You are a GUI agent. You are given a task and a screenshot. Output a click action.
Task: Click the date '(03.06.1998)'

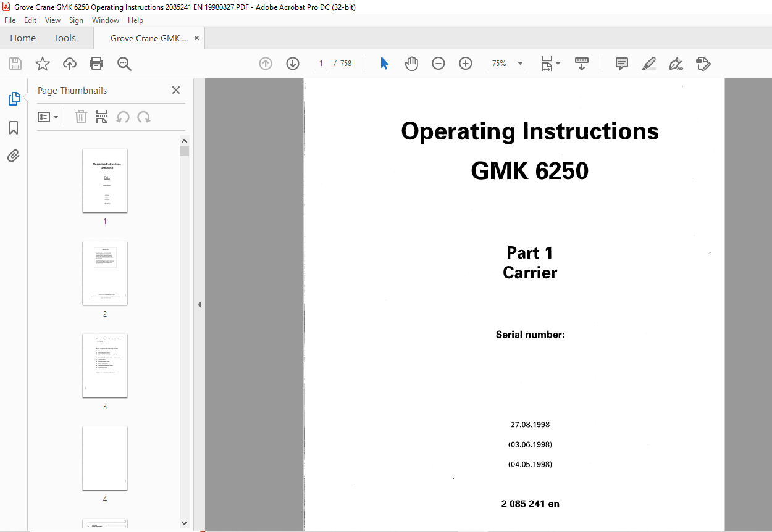[530, 444]
